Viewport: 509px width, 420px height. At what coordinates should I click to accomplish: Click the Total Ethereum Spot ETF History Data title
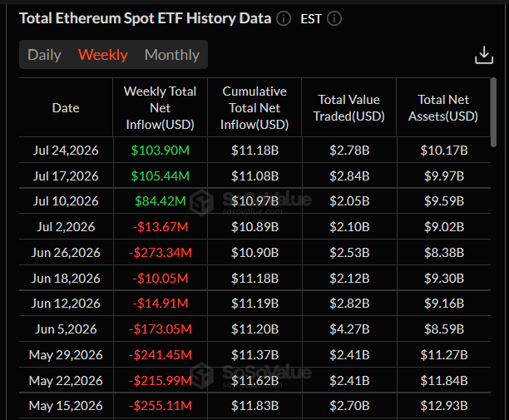(x=145, y=18)
